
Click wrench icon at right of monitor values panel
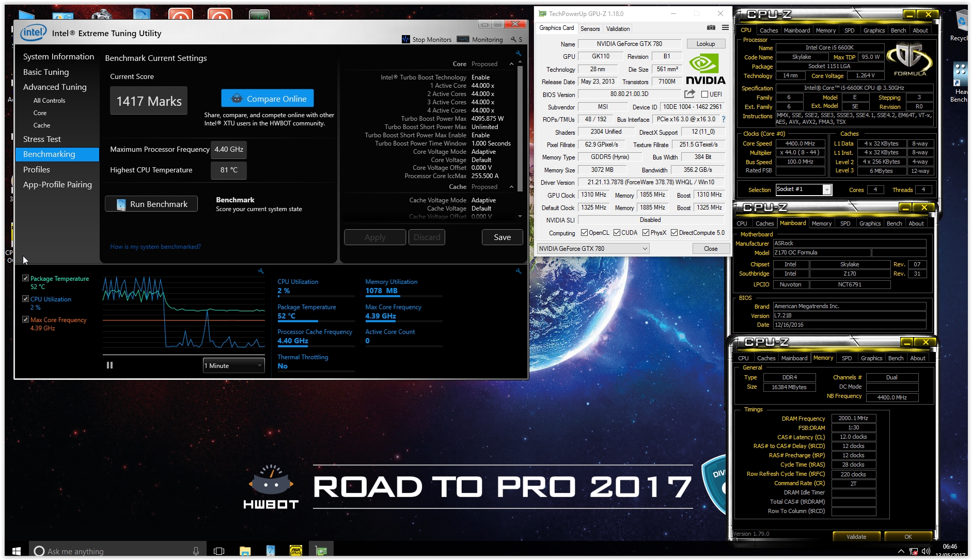(x=518, y=271)
